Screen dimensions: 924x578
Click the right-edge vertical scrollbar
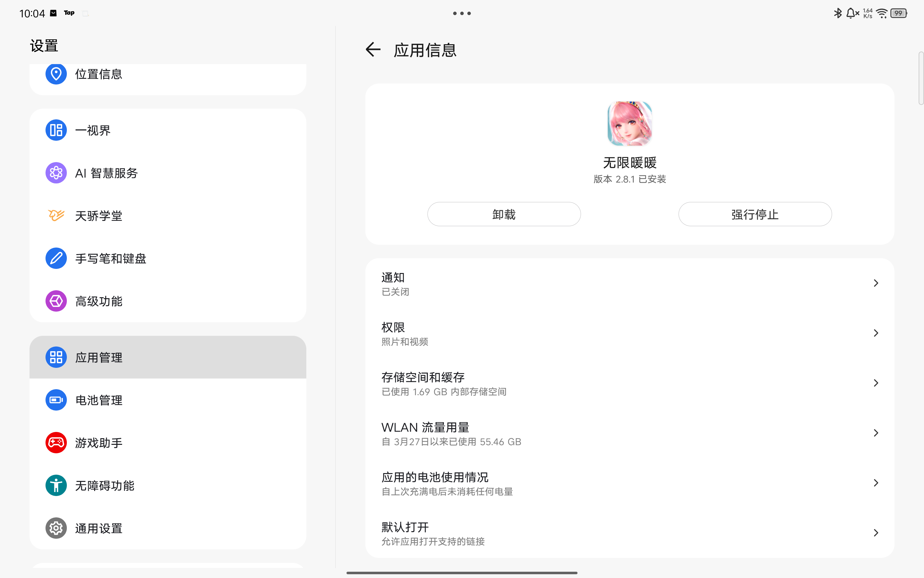click(x=921, y=78)
